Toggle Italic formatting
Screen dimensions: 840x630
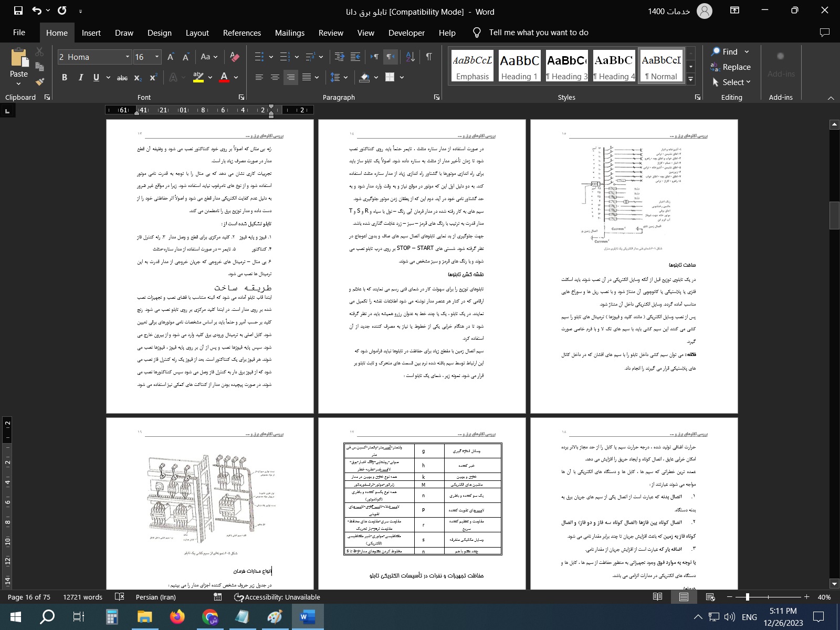80,78
